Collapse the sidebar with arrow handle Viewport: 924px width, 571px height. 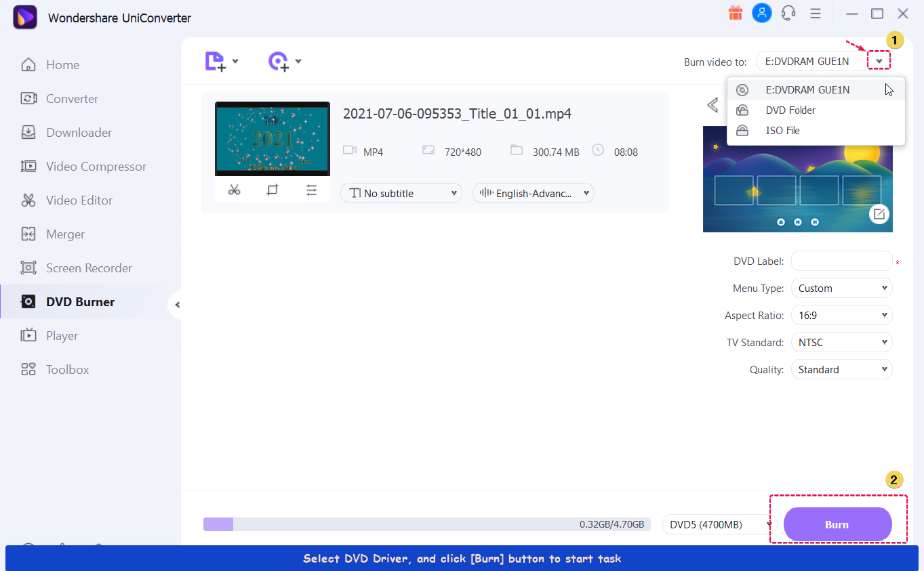(x=177, y=305)
